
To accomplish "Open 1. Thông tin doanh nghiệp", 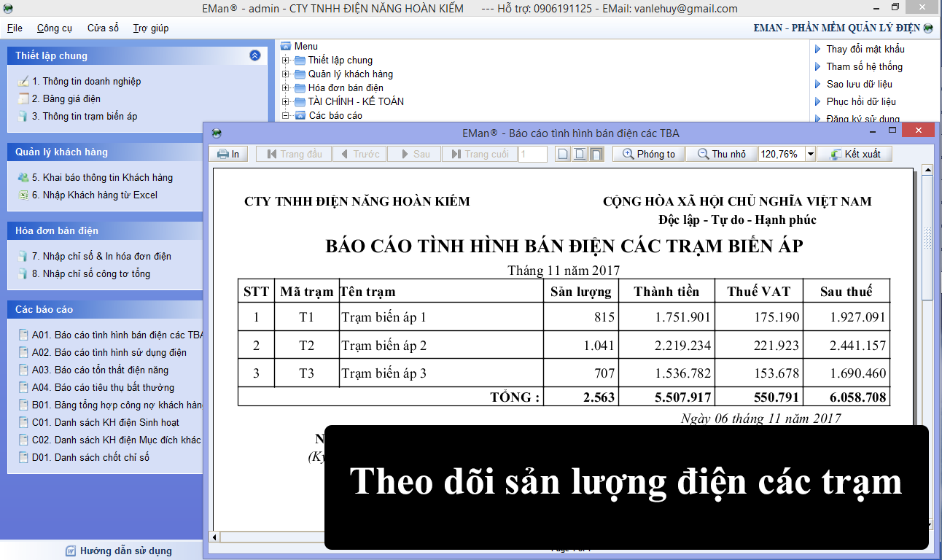I will 86,81.
